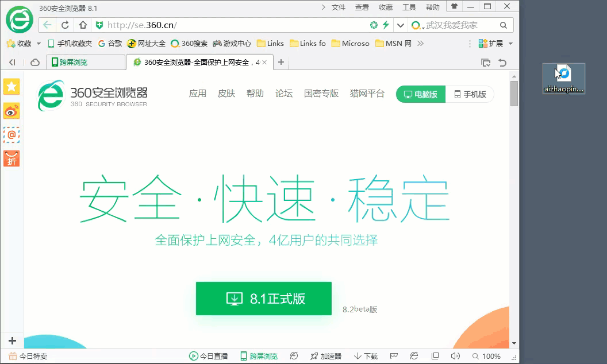Viewport: 607px width, 364px height.
Task: Select the 手机版 toggle
Action: pos(470,94)
